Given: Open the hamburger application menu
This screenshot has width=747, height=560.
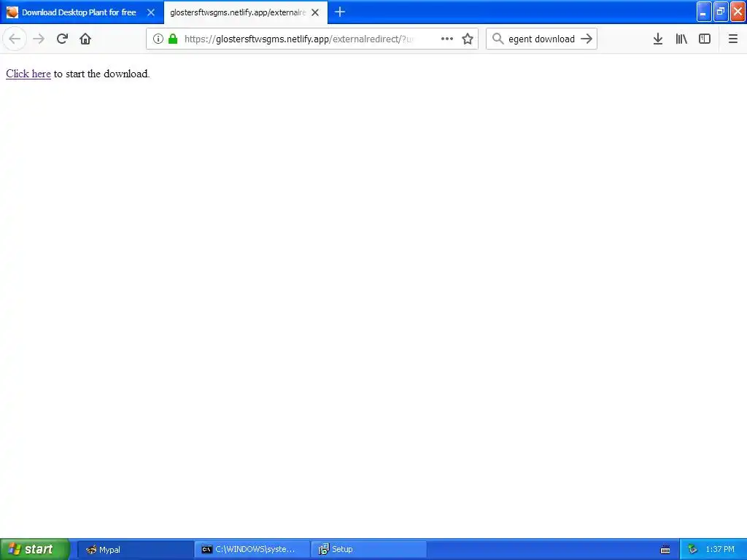Looking at the screenshot, I should [x=732, y=39].
